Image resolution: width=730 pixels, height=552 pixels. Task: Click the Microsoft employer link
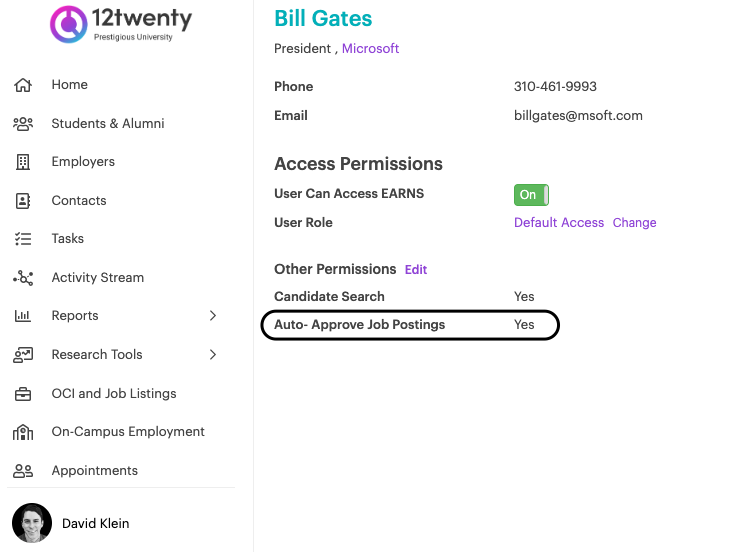point(370,48)
